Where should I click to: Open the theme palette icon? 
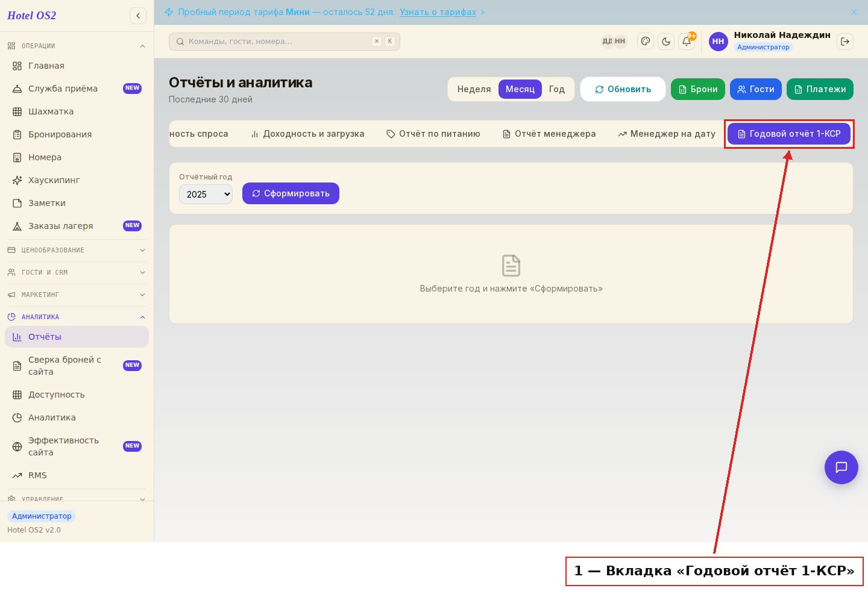(646, 42)
